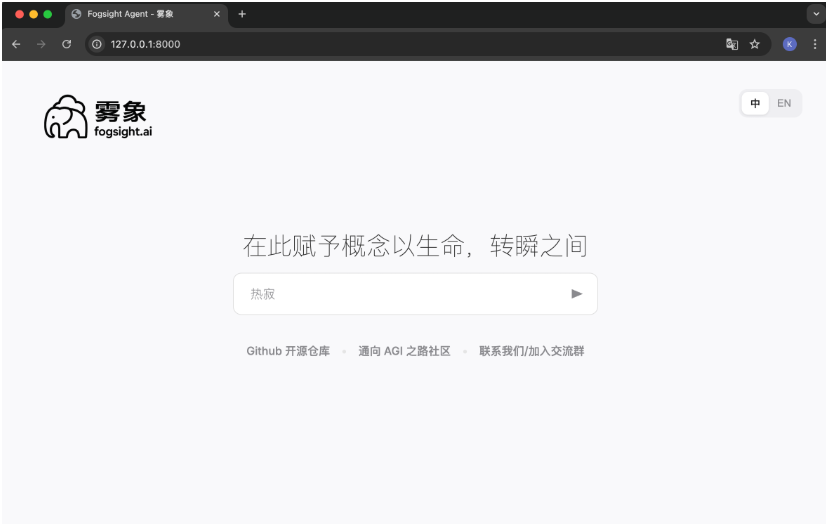Click the 雾象 logo text

pos(120,112)
